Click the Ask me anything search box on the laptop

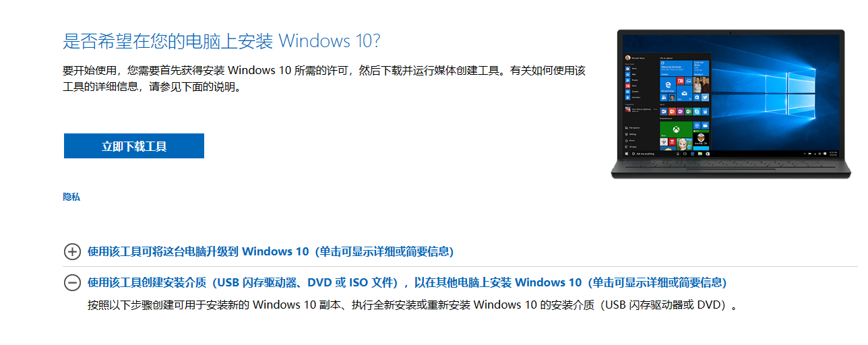[642, 154]
